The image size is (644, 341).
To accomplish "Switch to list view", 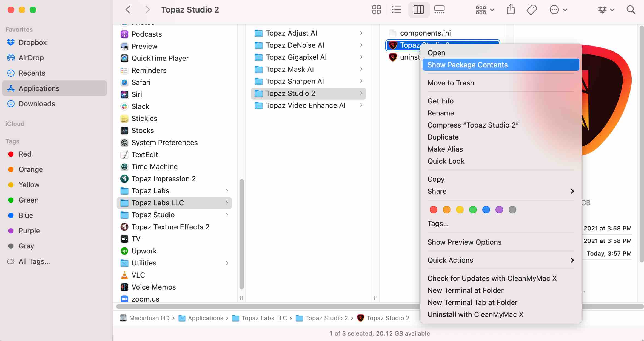I will (x=397, y=10).
